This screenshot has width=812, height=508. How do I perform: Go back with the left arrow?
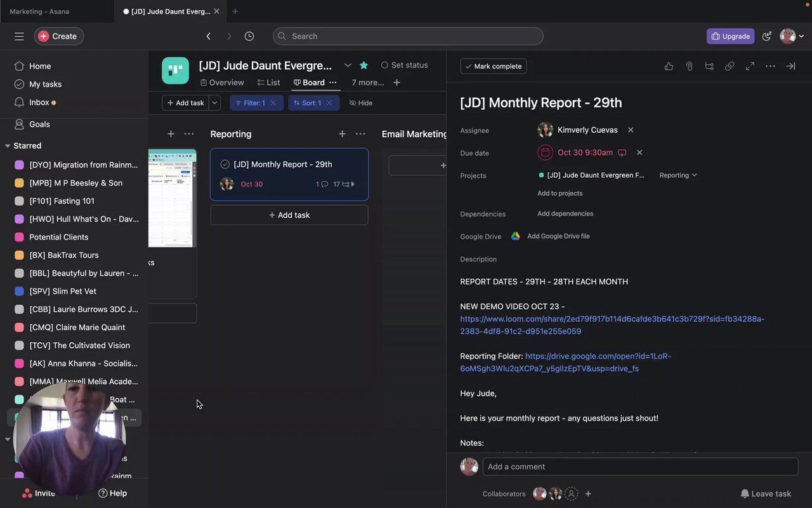[x=208, y=36]
